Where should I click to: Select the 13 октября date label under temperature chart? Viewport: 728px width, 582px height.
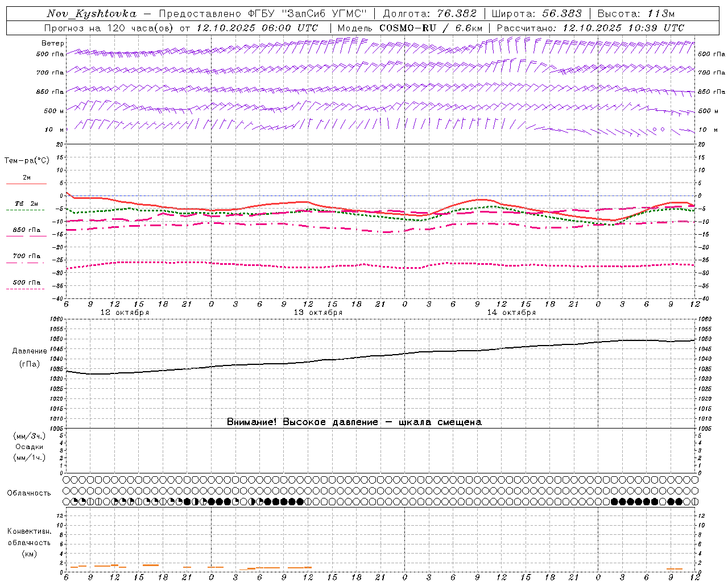coord(318,313)
